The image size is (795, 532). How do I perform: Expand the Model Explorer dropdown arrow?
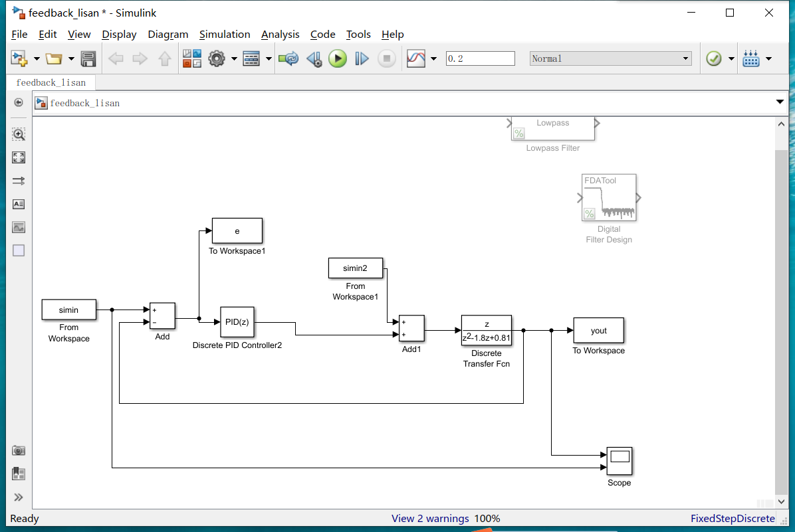[269, 58]
